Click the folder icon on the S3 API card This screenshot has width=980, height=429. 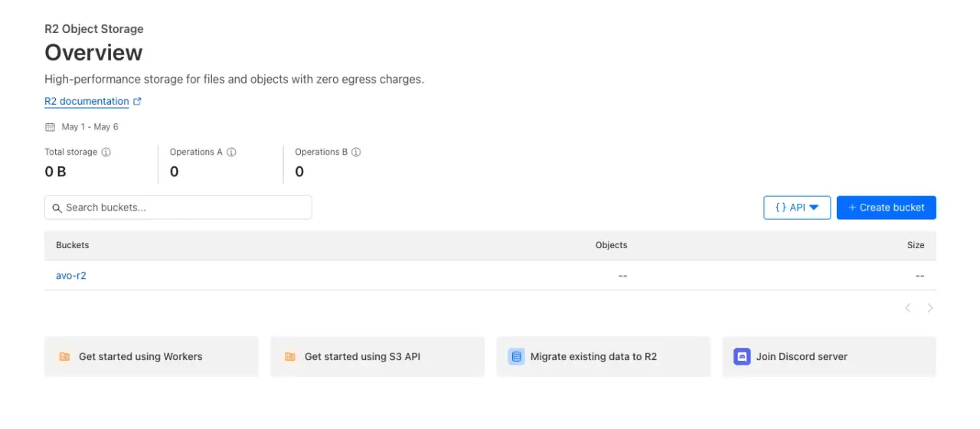click(290, 356)
